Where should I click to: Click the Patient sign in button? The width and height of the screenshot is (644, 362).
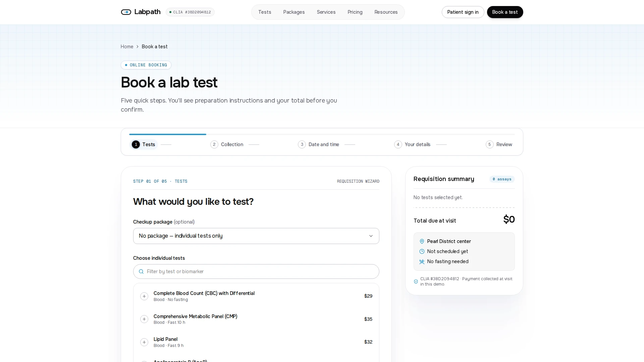click(463, 12)
